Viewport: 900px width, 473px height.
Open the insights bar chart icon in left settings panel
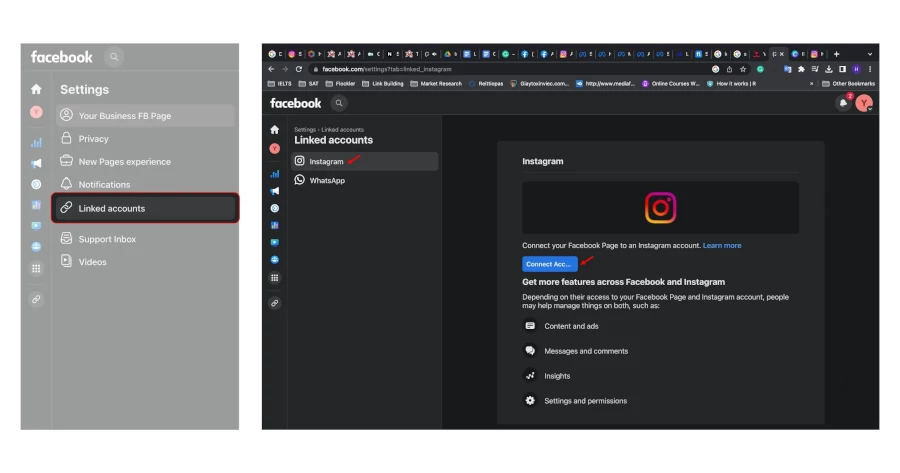36,142
